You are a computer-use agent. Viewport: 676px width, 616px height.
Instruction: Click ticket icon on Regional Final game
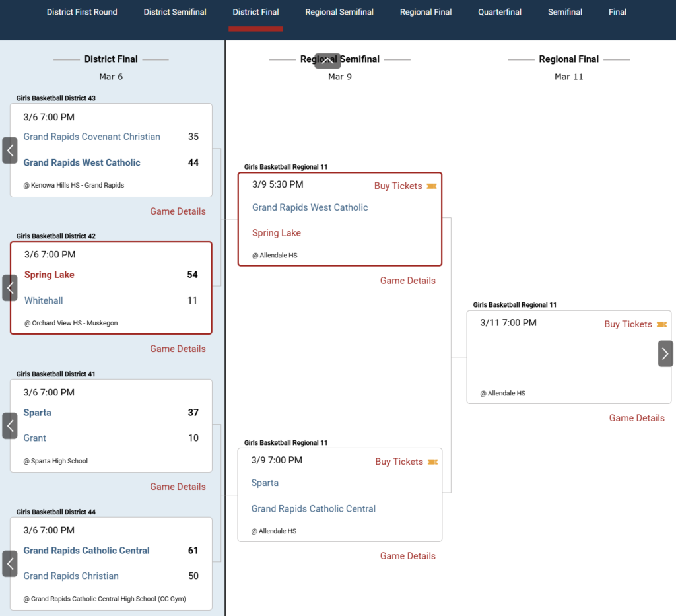(661, 324)
